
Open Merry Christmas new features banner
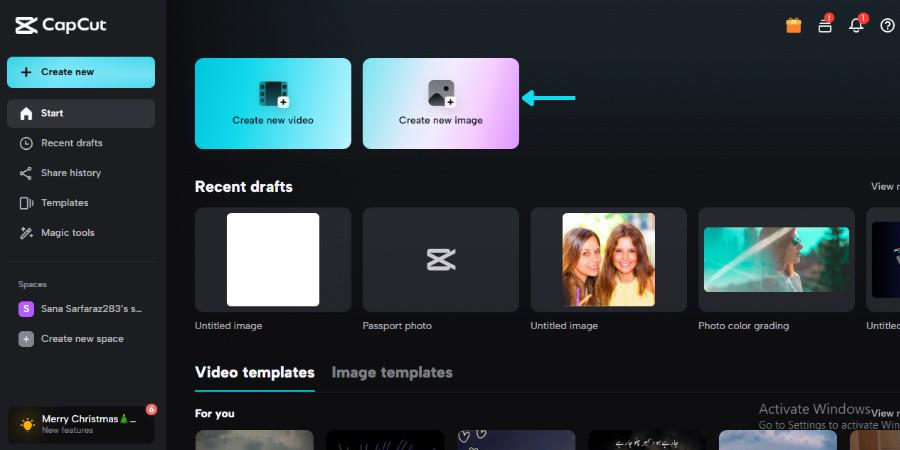pyautogui.click(x=81, y=425)
